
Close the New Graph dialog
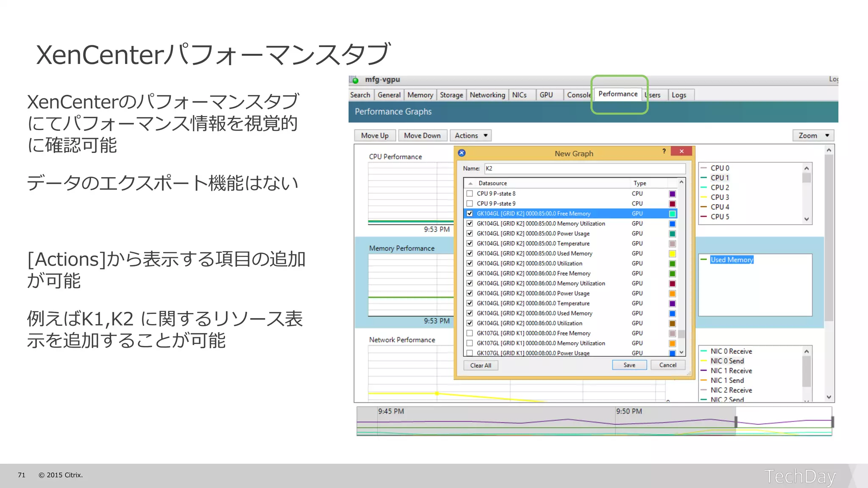tap(682, 151)
